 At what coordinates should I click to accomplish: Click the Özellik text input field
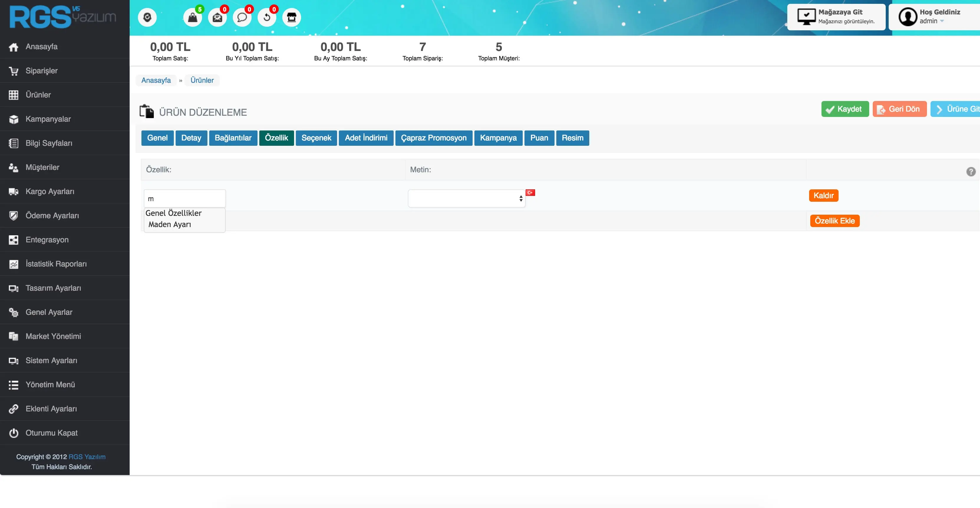pyautogui.click(x=184, y=198)
